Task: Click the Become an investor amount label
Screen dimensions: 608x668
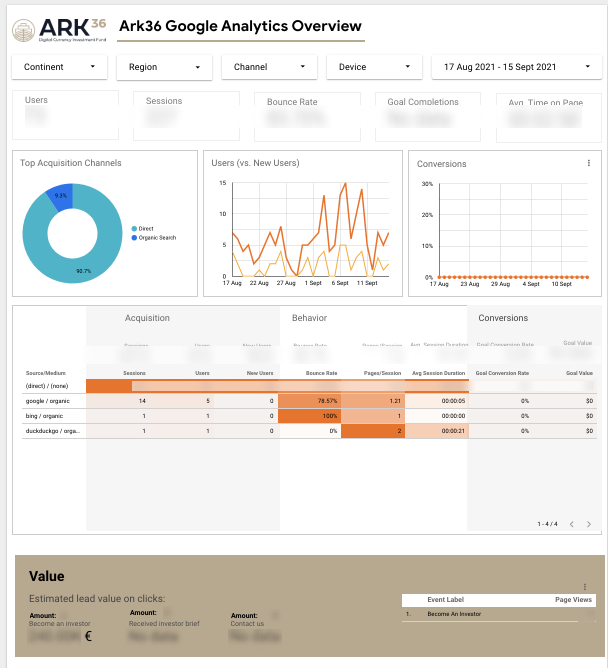Action: (59, 623)
